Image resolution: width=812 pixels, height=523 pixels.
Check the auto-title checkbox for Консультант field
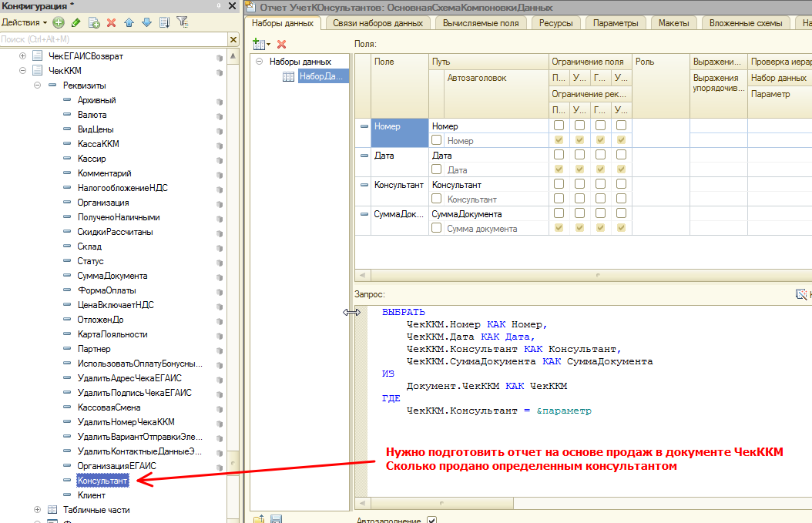pos(437,199)
